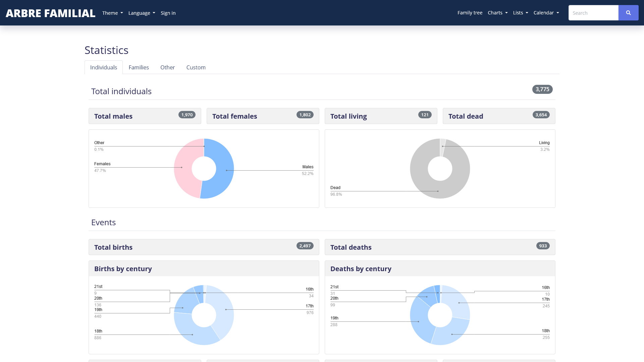Click the 19th century deaths slice

pyautogui.click(x=419, y=321)
